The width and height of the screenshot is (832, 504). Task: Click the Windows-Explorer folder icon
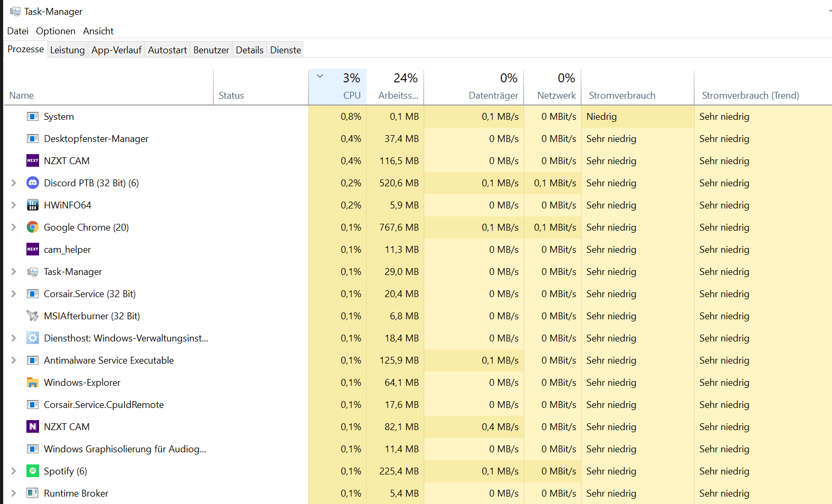(33, 383)
